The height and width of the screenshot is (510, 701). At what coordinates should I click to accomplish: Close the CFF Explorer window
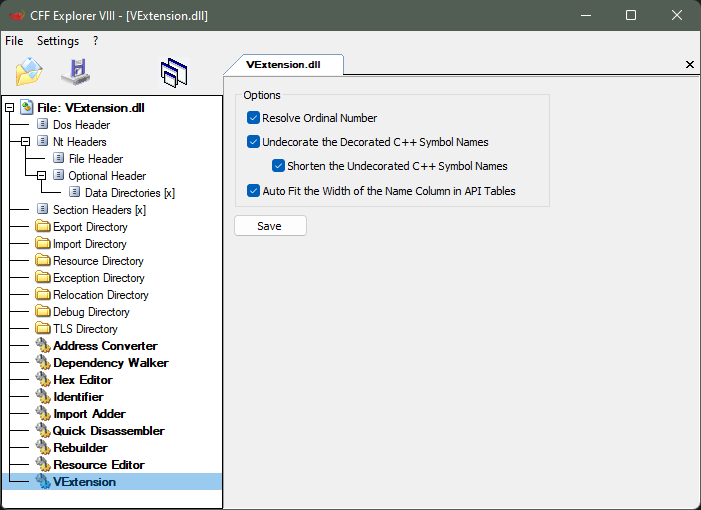point(677,15)
